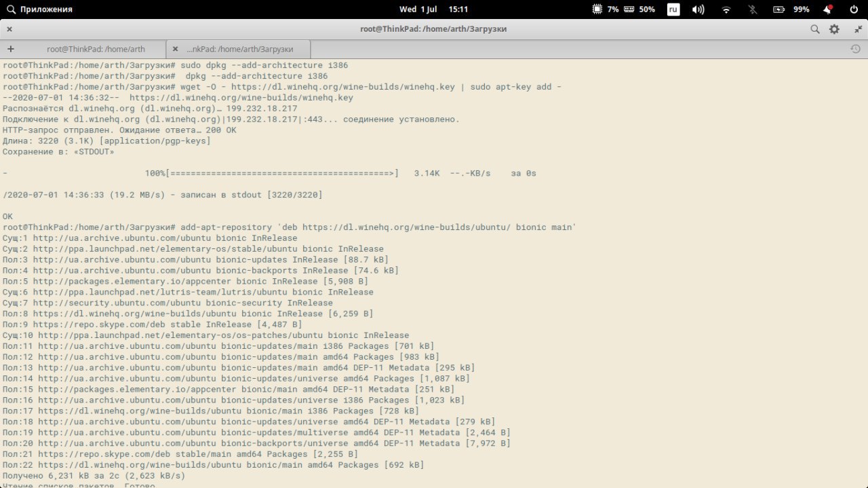Click the 'Пол:9' repo.skype.com InRelease line

[153, 324]
